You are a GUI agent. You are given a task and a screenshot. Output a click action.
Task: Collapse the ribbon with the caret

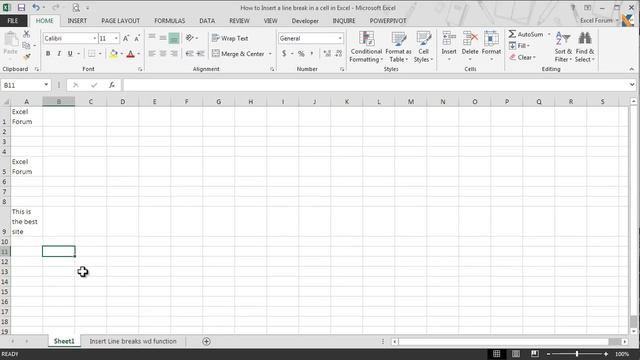[x=631, y=69]
